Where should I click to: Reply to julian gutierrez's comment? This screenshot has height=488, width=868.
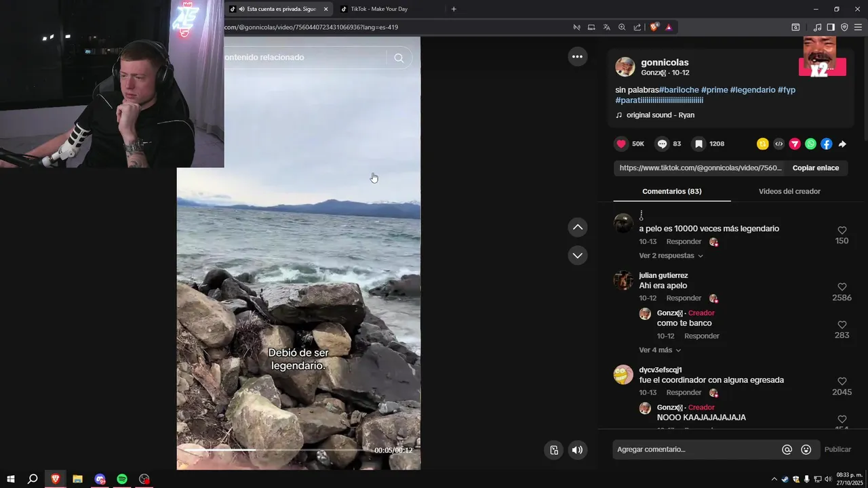(684, 298)
